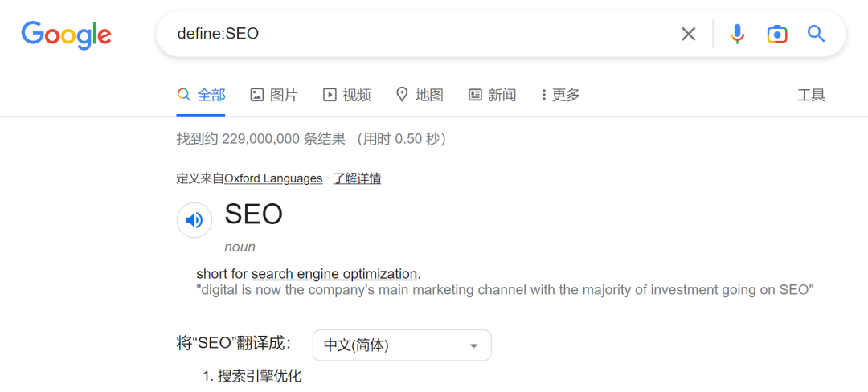Start voice search with microphone icon

pos(737,34)
